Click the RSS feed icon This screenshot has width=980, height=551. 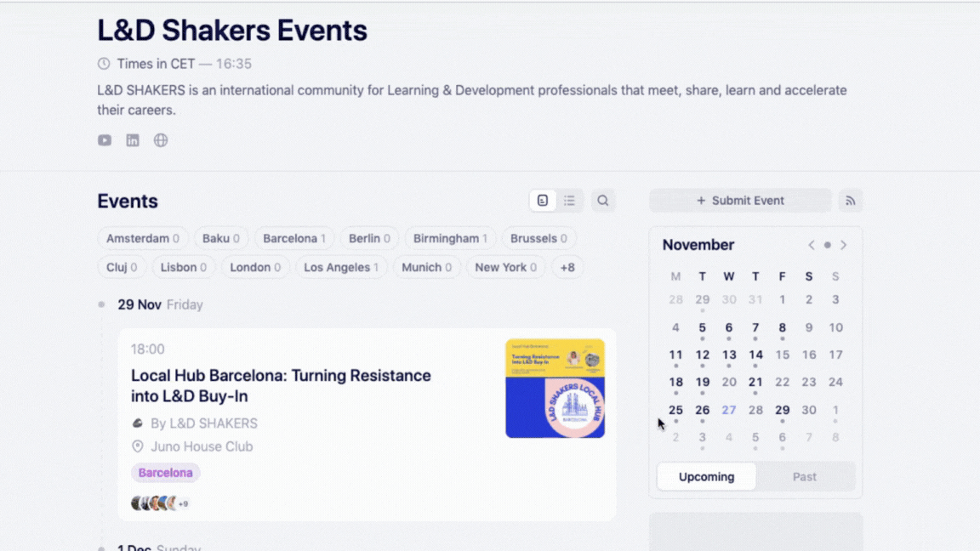(850, 201)
